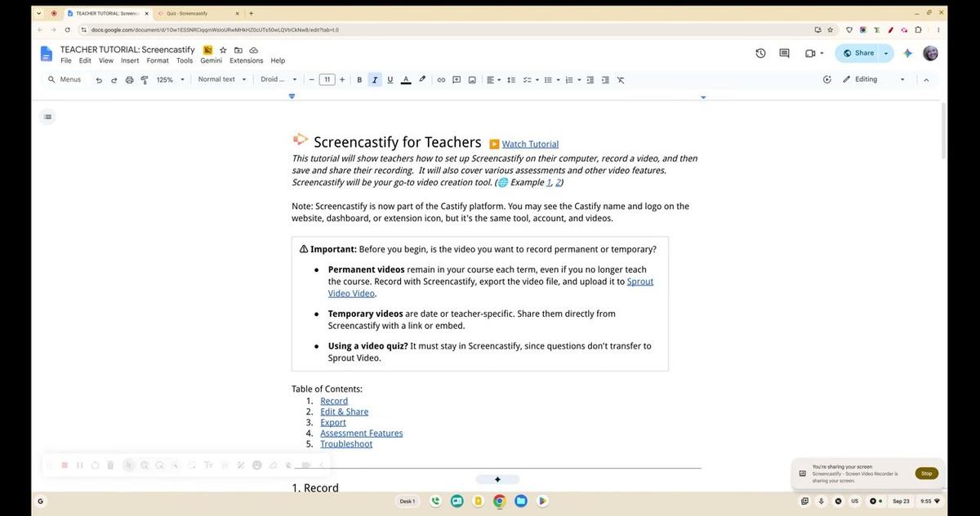This screenshot has height=516, width=980.
Task: Stop screen sharing with the Stop button
Action: (926, 474)
